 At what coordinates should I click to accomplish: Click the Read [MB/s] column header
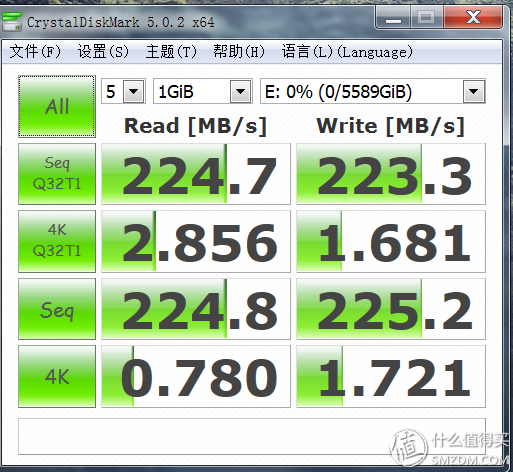[x=195, y=126]
